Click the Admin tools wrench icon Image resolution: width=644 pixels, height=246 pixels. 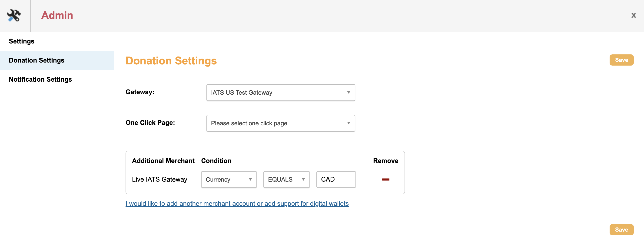pos(14,16)
